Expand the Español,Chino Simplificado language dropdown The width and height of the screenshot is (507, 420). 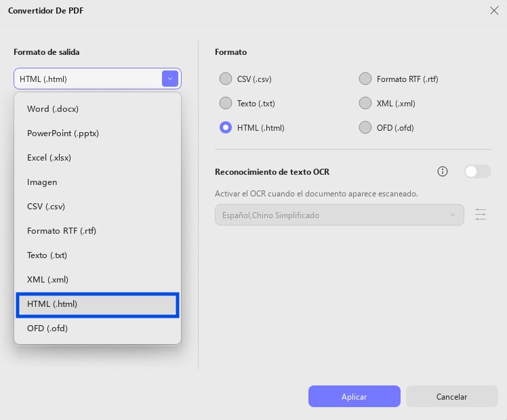[x=339, y=215]
